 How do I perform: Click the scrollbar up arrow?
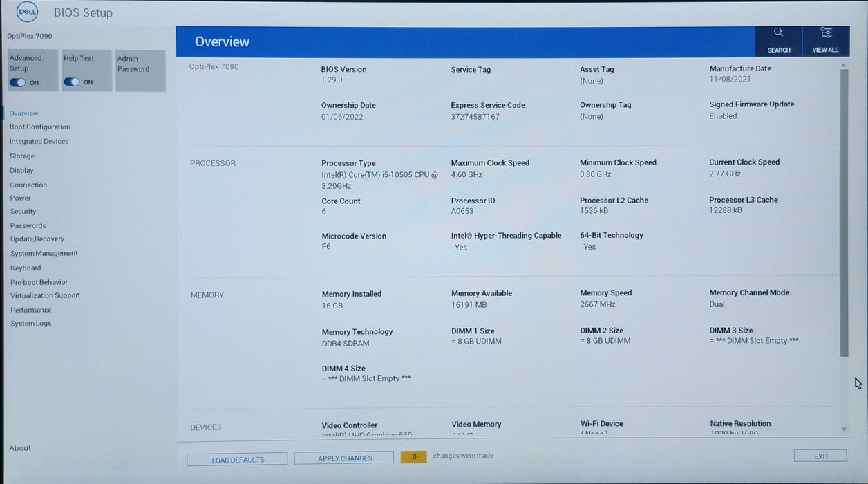(844, 65)
